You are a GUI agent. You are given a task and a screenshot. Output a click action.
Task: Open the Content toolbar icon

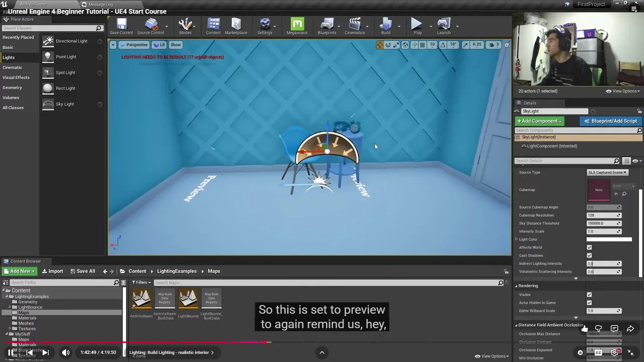point(213,27)
